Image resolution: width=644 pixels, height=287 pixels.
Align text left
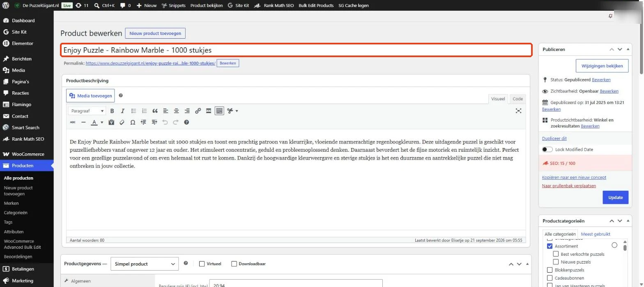(166, 111)
